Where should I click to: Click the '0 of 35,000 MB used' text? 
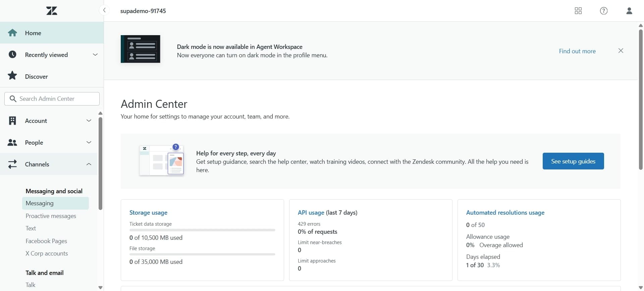click(156, 262)
